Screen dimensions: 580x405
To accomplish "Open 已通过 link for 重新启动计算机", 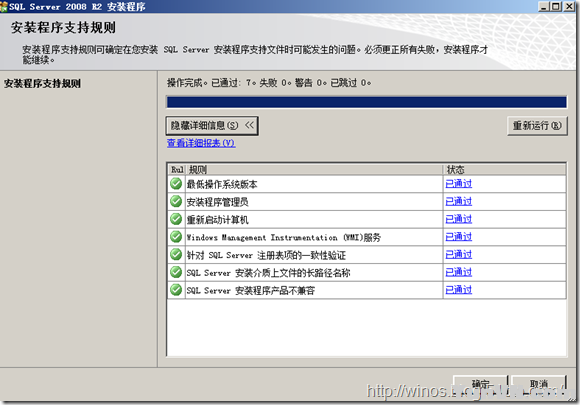I will click(459, 219).
